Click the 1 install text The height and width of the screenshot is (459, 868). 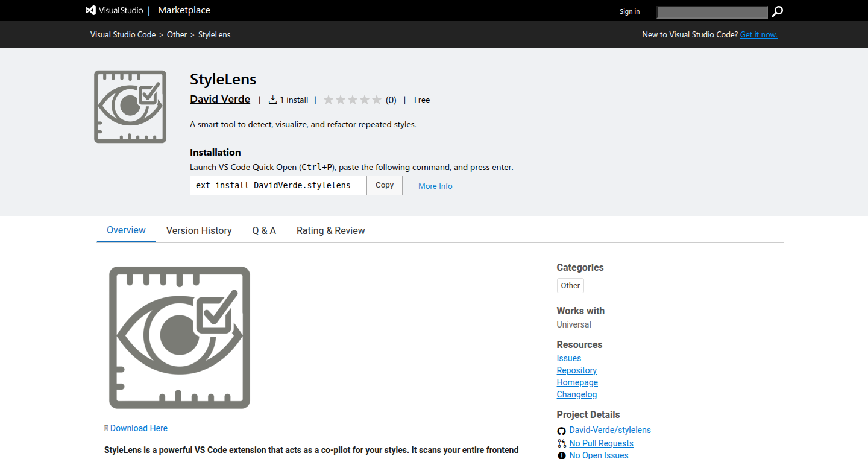click(x=294, y=100)
